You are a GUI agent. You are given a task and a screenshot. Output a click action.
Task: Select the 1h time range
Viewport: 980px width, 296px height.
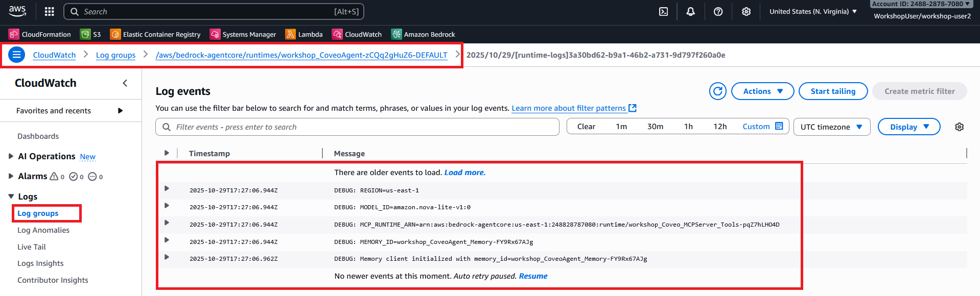[x=688, y=127]
